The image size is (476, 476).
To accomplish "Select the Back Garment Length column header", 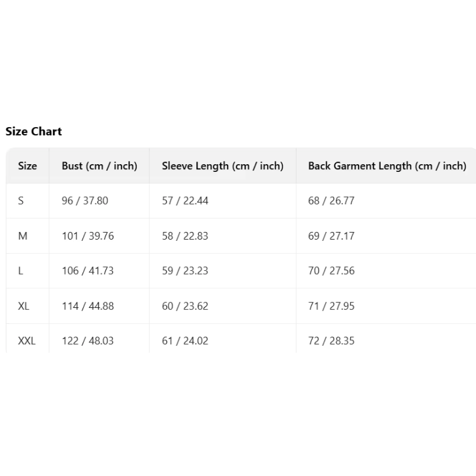I will [x=387, y=166].
